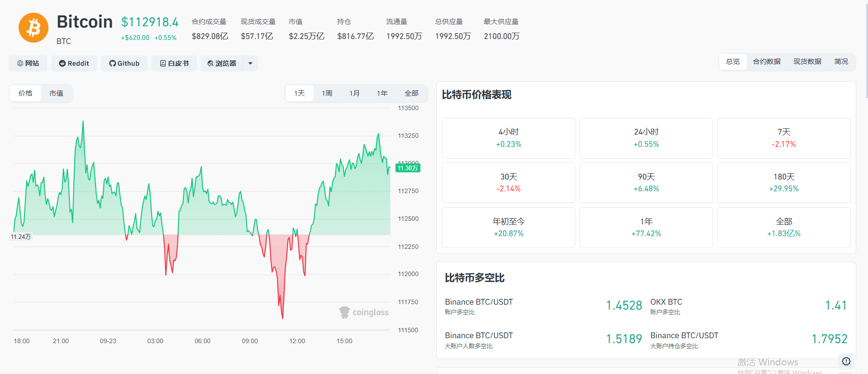Screen dimensions: 868x374
Task: Select the 1月 time range
Action: (355, 93)
